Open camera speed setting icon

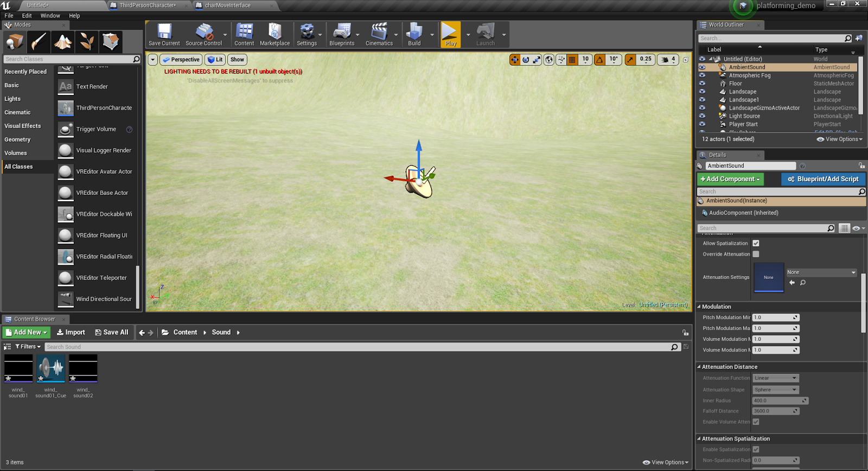[668, 60]
